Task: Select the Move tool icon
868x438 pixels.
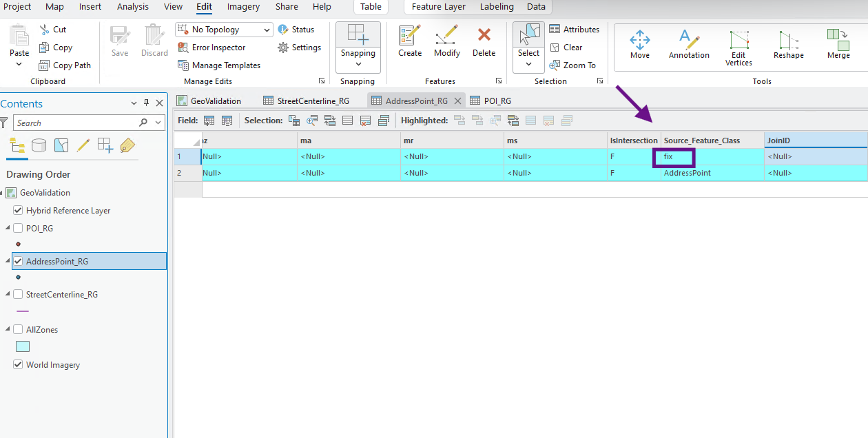Action: pyautogui.click(x=639, y=39)
